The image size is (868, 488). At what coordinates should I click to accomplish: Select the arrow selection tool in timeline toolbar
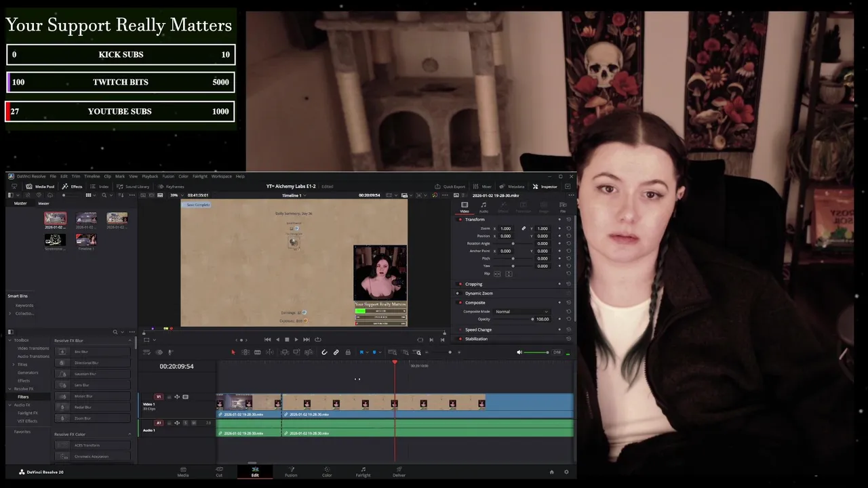coord(233,352)
